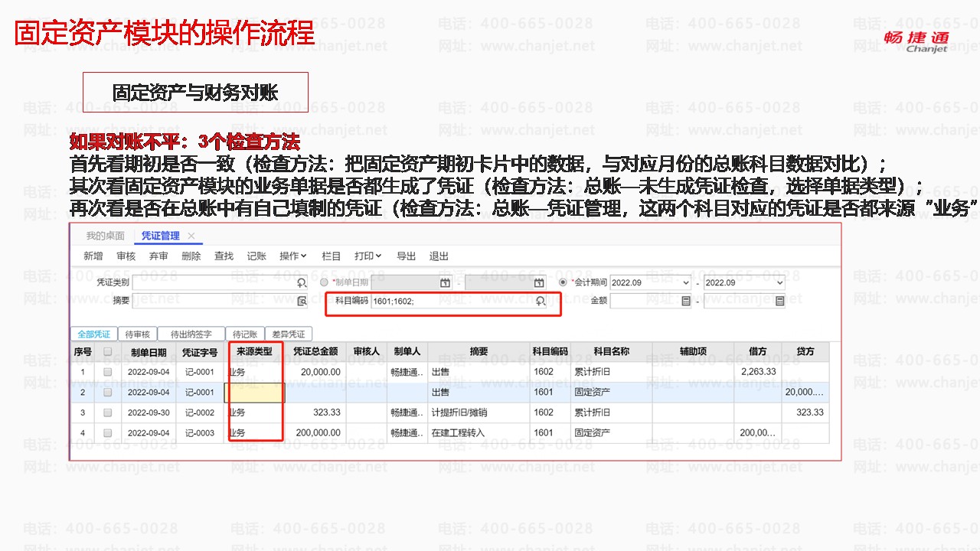This screenshot has height=551, width=980.
Task: Open the lookup icon in 摘要 field
Action: point(302,301)
